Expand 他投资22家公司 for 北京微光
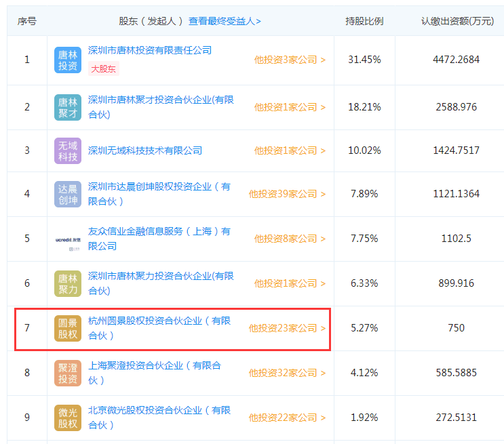 tap(286, 418)
